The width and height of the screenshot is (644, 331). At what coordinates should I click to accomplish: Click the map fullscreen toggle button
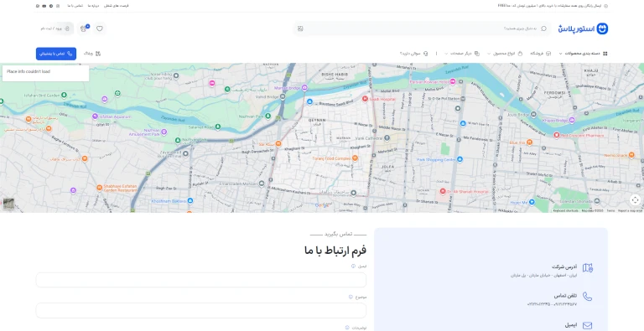(x=635, y=200)
